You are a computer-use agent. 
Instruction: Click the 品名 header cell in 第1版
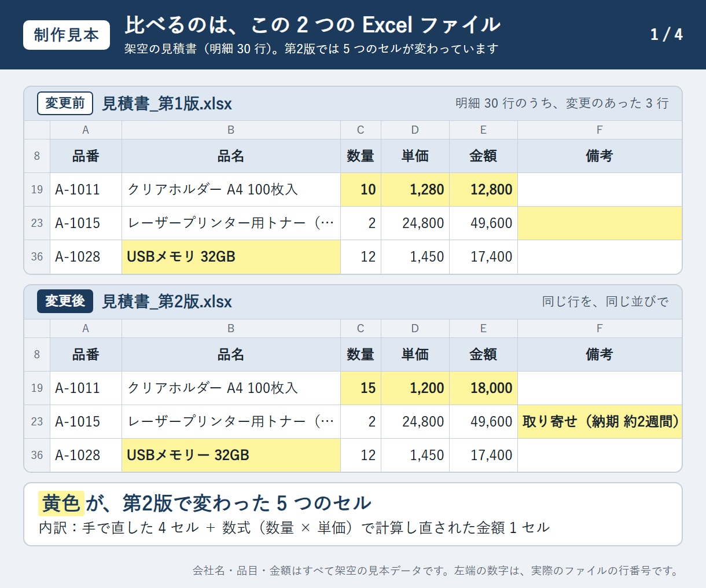point(231,156)
